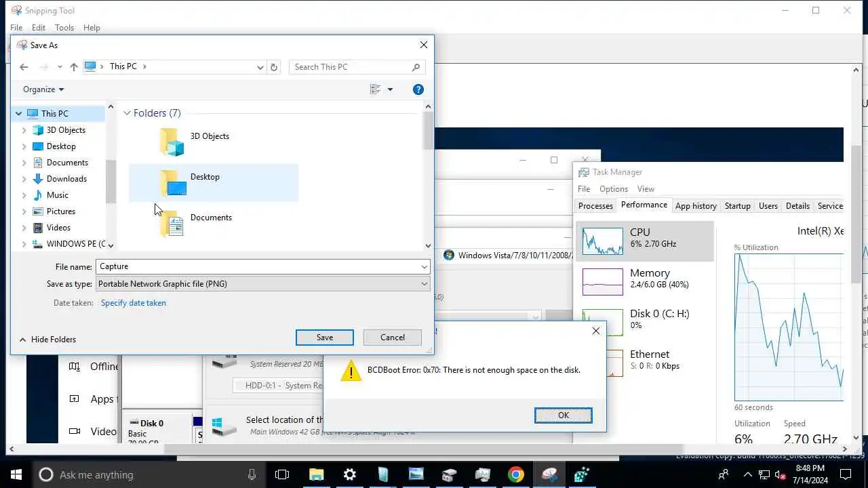Switch to Users tab in Task Manager
The height and width of the screenshot is (488, 868).
(768, 206)
